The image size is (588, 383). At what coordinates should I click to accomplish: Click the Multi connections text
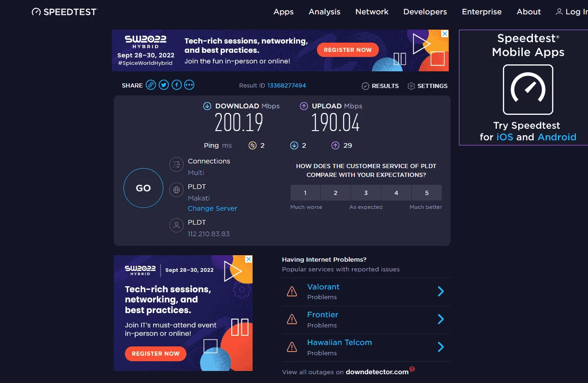(196, 173)
